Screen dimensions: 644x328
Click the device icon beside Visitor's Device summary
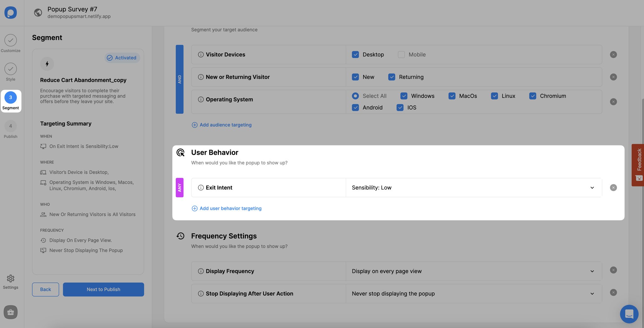(43, 172)
